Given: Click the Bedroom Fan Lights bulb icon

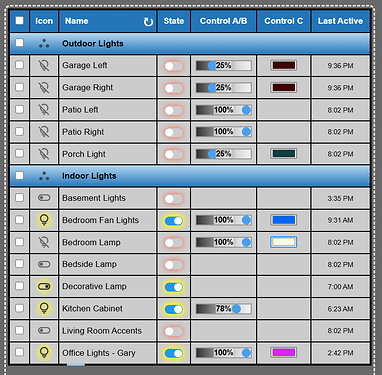Looking at the screenshot, I should [x=44, y=220].
